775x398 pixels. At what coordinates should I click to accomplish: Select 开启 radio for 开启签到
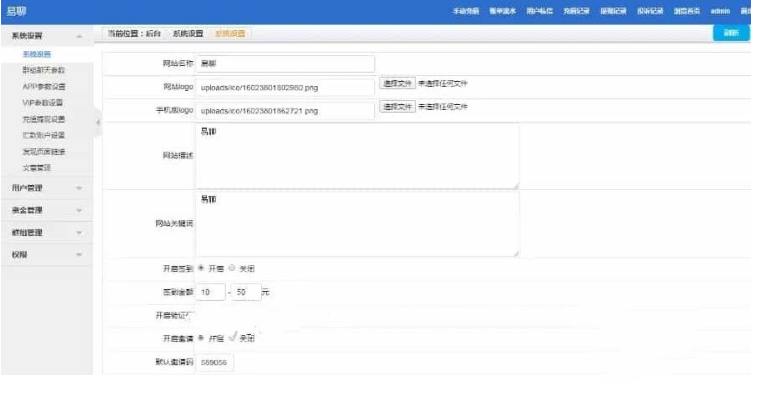[x=201, y=268]
